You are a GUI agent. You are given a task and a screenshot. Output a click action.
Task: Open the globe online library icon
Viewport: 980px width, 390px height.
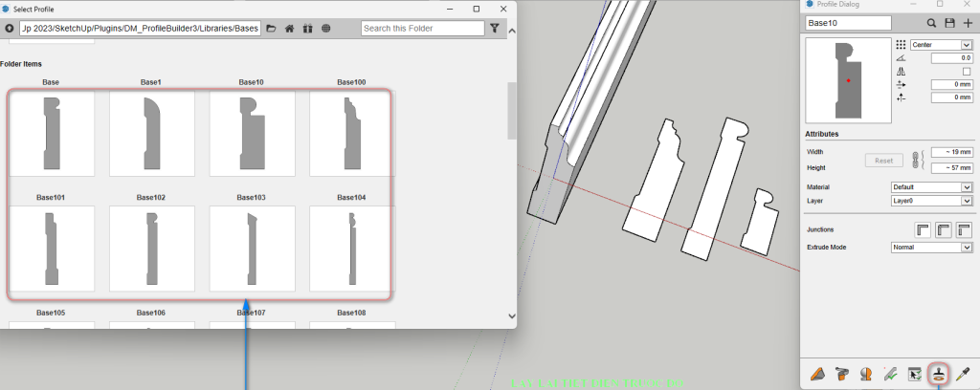[326, 29]
